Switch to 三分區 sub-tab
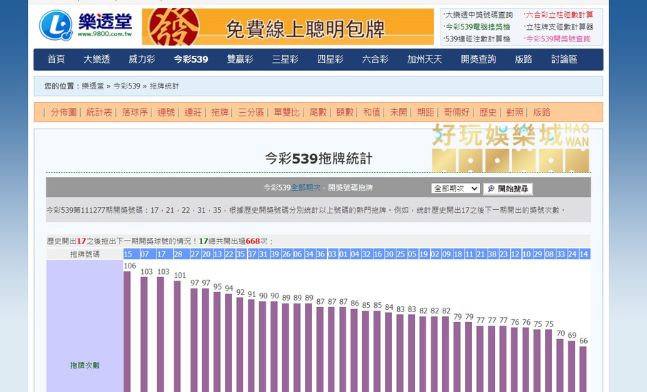The image size is (647, 392). (251, 112)
